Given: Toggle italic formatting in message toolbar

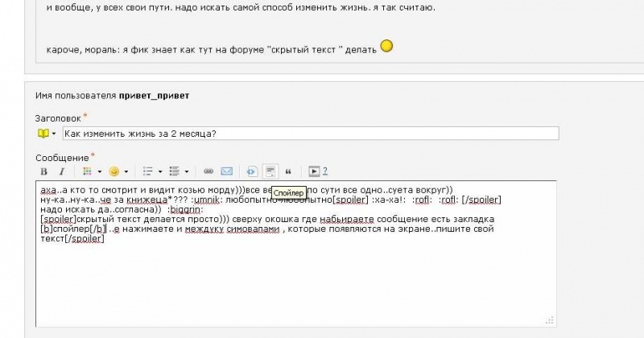Looking at the screenshot, I should point(62,171).
